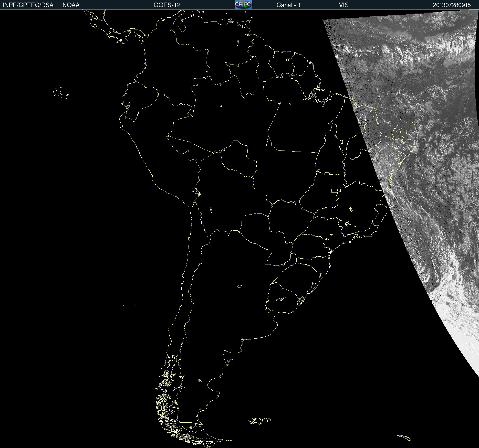
Task: Click the CPTEC logo icon
Action: pyautogui.click(x=243, y=5)
